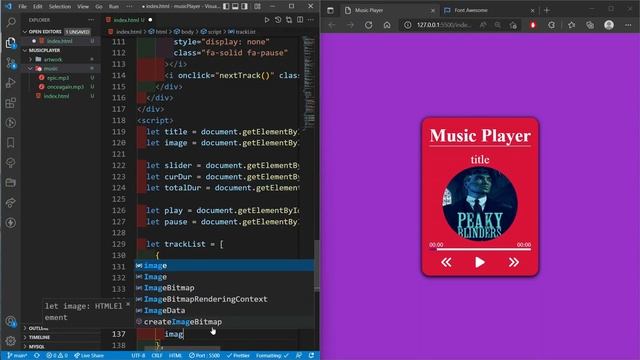The height and width of the screenshot is (360, 640).
Task: Open epic.mp3 in the explorer
Action: point(58,78)
